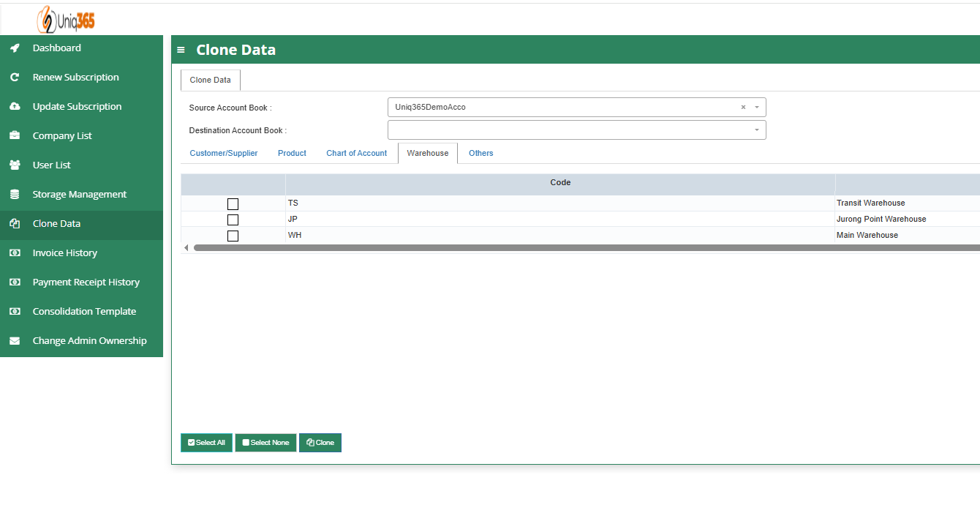Click the WH code cell
The image size is (980, 524).
pyautogui.click(x=560, y=236)
